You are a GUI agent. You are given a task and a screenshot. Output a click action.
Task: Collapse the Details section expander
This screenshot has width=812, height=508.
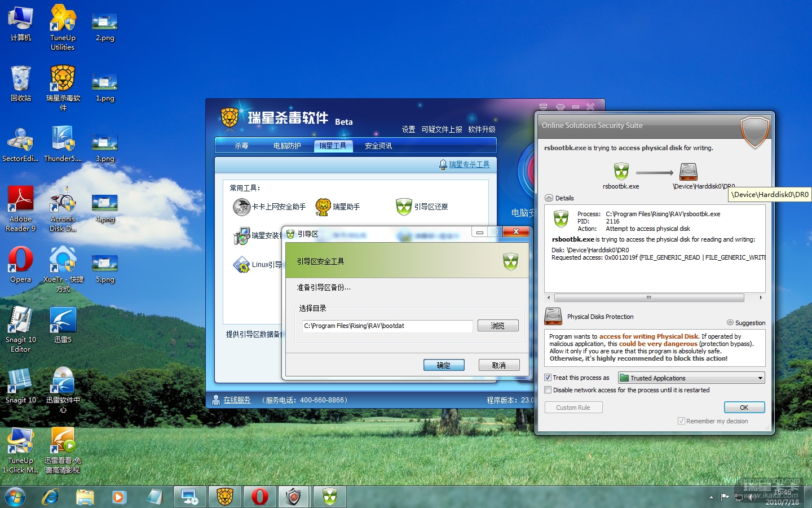pos(549,198)
